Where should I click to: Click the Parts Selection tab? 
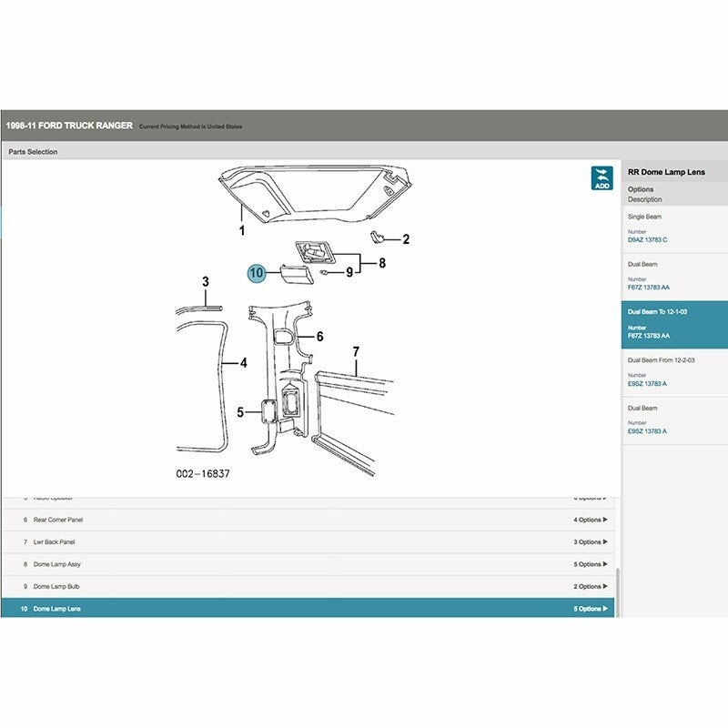33,152
